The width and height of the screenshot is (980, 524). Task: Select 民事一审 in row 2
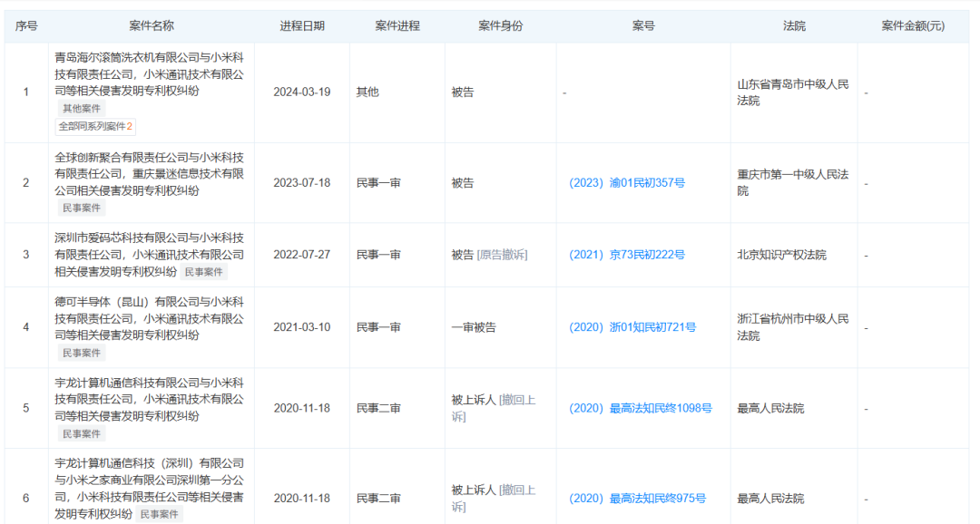click(x=378, y=183)
